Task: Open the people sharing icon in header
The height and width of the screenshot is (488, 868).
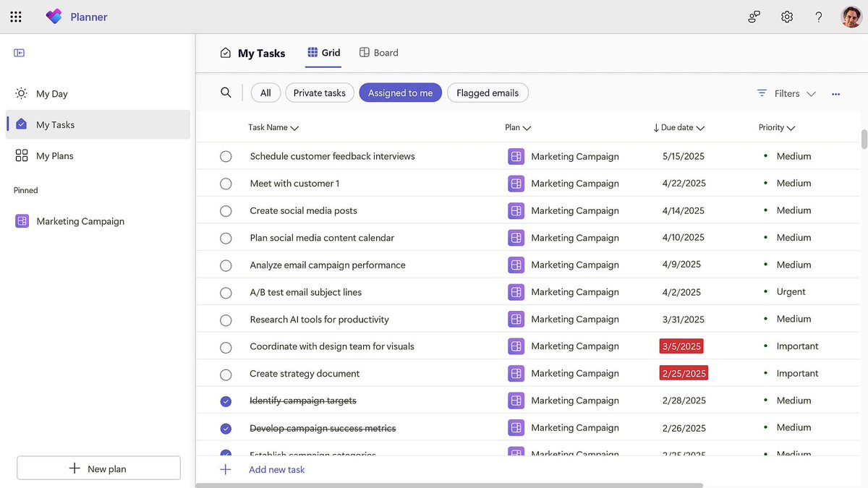Action: (x=754, y=17)
